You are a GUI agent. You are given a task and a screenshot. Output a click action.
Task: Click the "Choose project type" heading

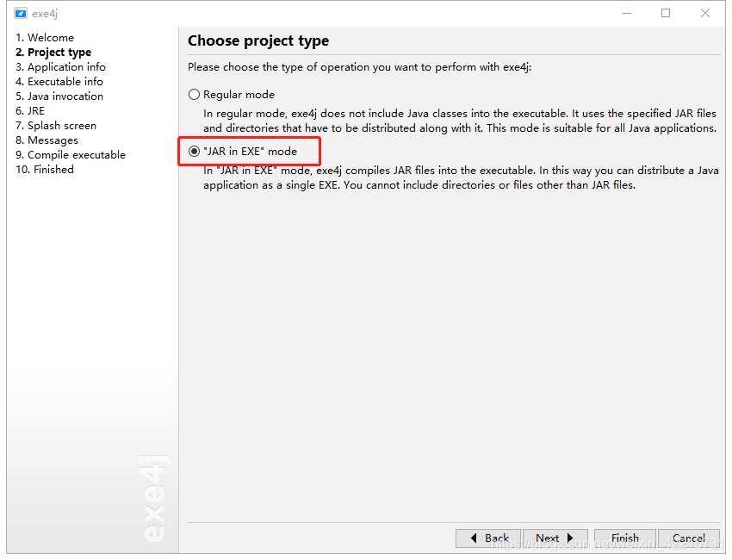pos(258,40)
